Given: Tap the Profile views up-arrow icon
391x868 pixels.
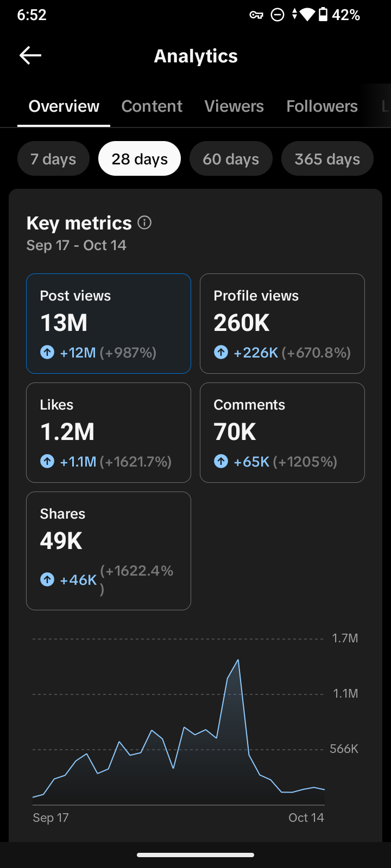Looking at the screenshot, I should 221,353.
